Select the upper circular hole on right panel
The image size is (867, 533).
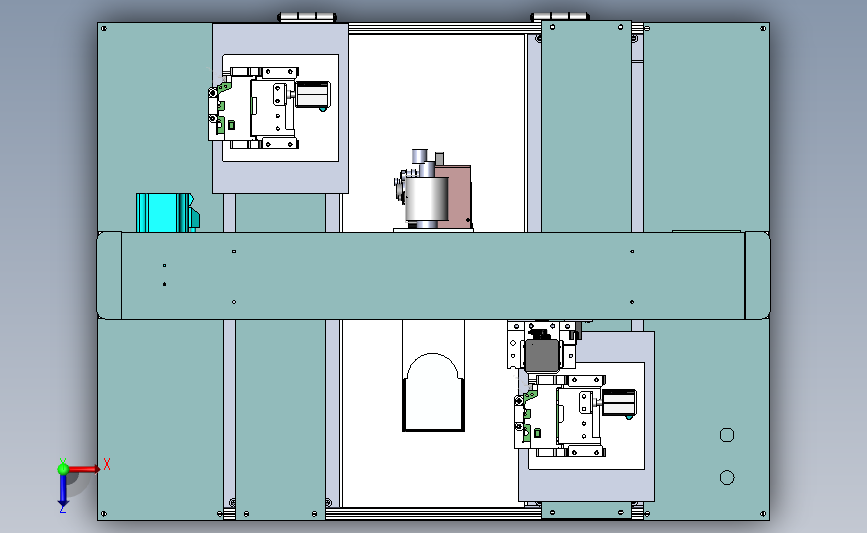point(727,435)
